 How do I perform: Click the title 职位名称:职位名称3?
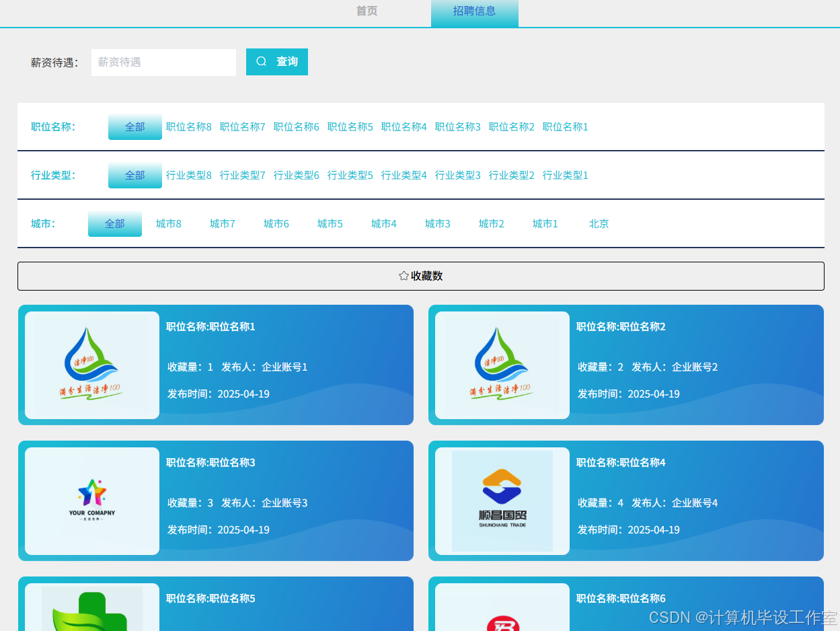pyautogui.click(x=211, y=462)
